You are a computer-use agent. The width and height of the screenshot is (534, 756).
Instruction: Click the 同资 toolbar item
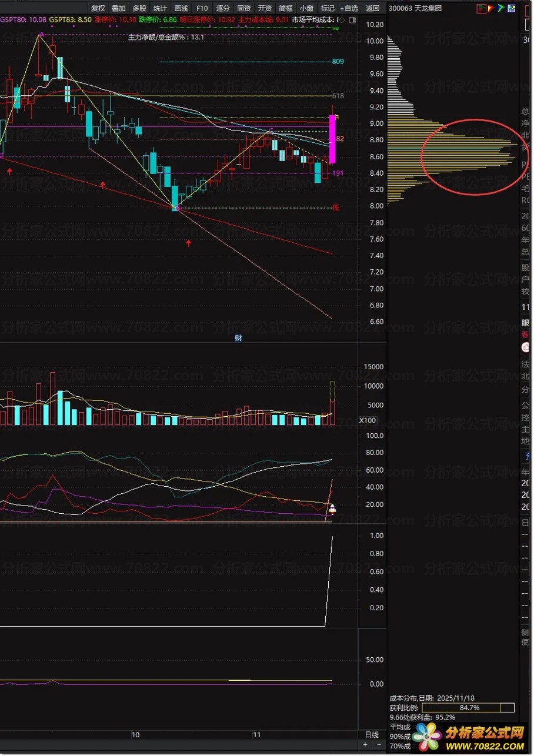tap(243, 8)
